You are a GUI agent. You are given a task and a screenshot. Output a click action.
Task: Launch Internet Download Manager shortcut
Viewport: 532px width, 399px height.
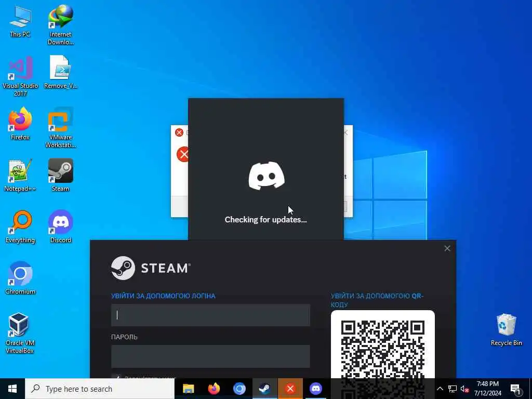pyautogui.click(x=61, y=25)
